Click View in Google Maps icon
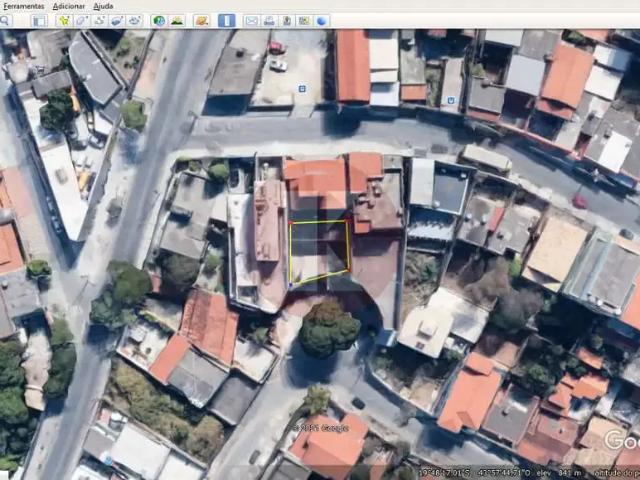The image size is (640, 480). [304, 21]
